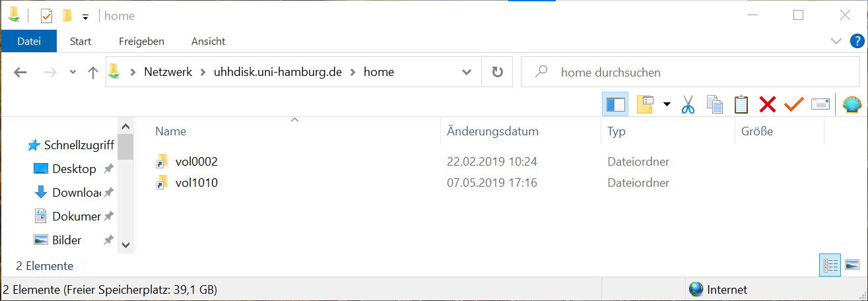Select the vol1010 folder
This screenshot has height=301, width=868.
coord(197,183)
